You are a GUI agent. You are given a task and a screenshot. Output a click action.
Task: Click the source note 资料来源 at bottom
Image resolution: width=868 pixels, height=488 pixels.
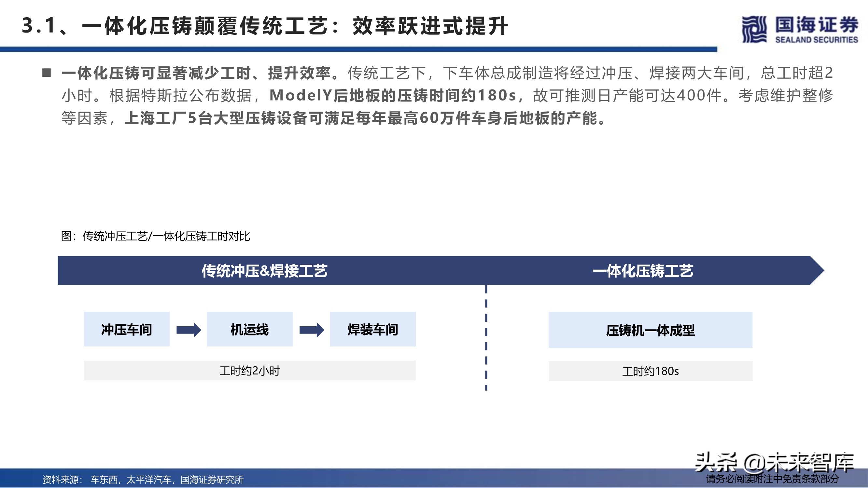click(143, 480)
